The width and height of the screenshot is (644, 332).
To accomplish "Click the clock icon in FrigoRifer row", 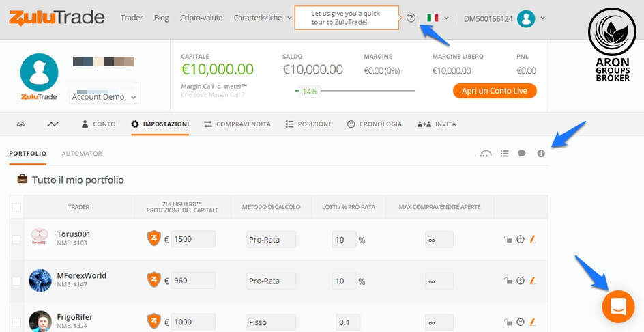I will [x=521, y=322].
